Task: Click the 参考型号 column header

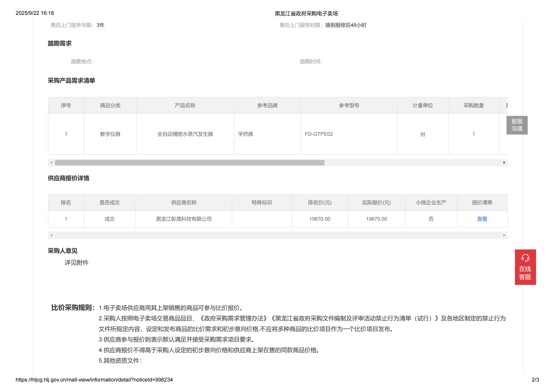Action: (x=349, y=105)
